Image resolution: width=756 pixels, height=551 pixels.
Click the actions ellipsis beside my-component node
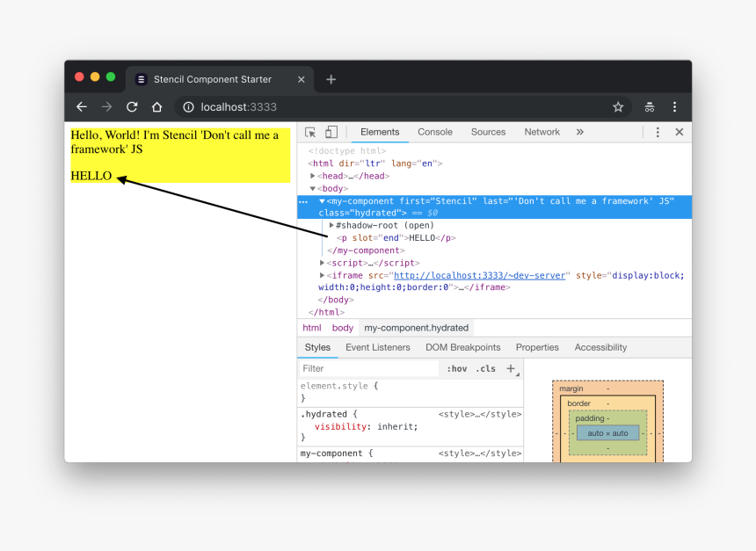pyautogui.click(x=303, y=202)
